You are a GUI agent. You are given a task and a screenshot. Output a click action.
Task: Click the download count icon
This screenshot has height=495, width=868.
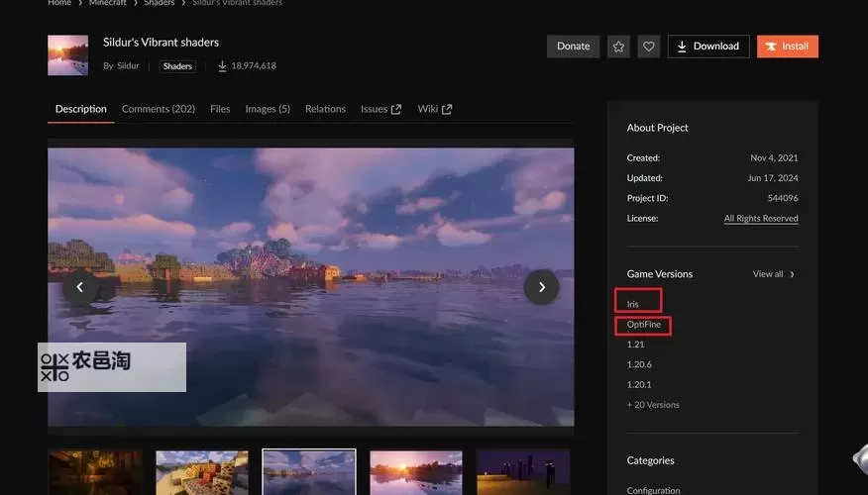(x=222, y=66)
